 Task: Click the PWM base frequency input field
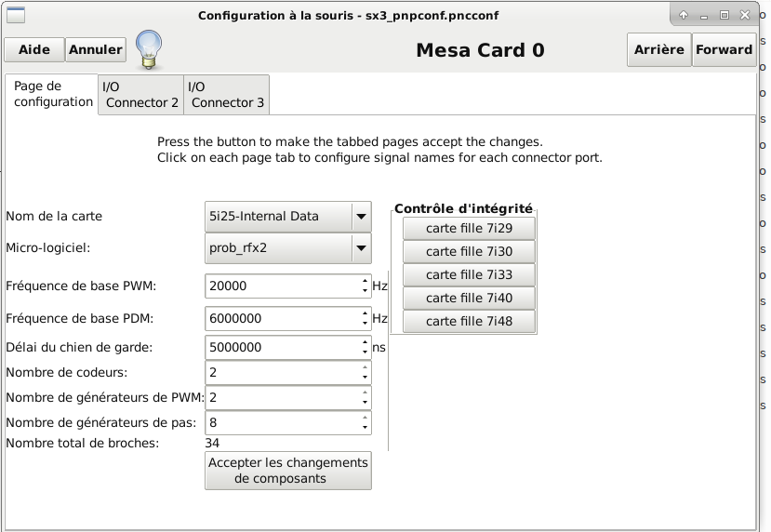point(283,286)
